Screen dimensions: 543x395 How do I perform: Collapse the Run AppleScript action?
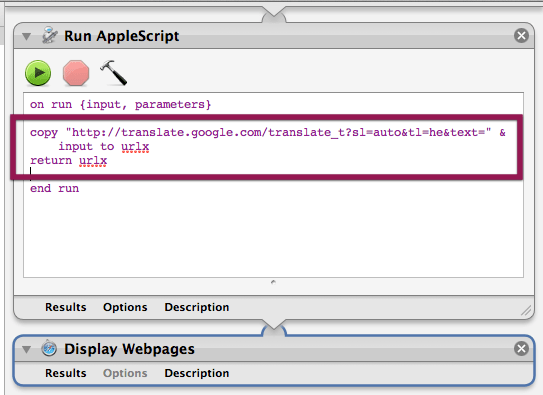click(x=26, y=36)
